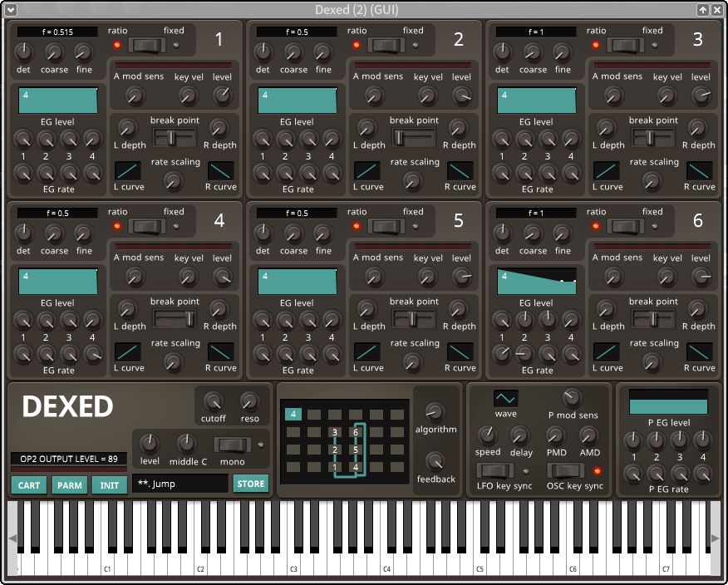Click the LFO speed knob

487,435
